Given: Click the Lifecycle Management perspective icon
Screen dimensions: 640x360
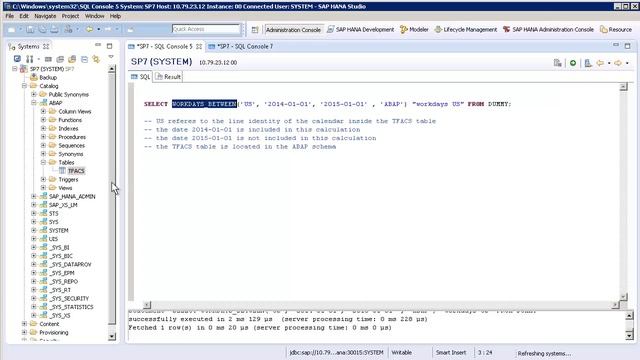Looking at the screenshot, I should click(438, 29).
